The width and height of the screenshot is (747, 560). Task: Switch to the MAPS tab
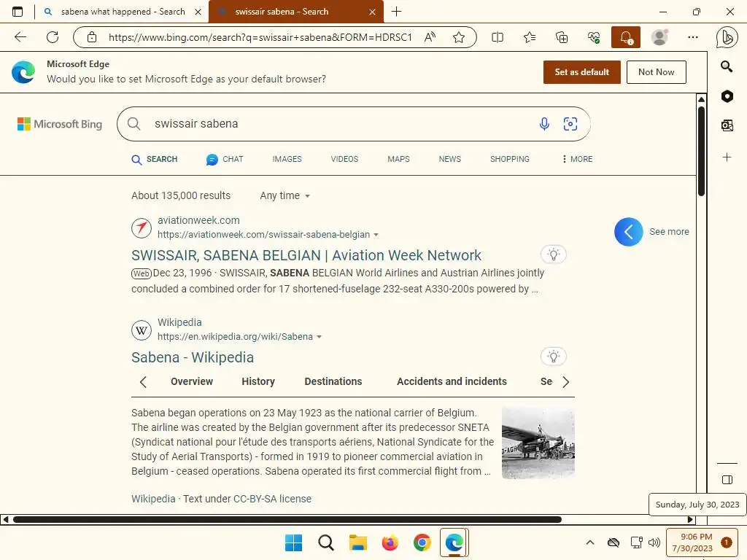click(398, 159)
